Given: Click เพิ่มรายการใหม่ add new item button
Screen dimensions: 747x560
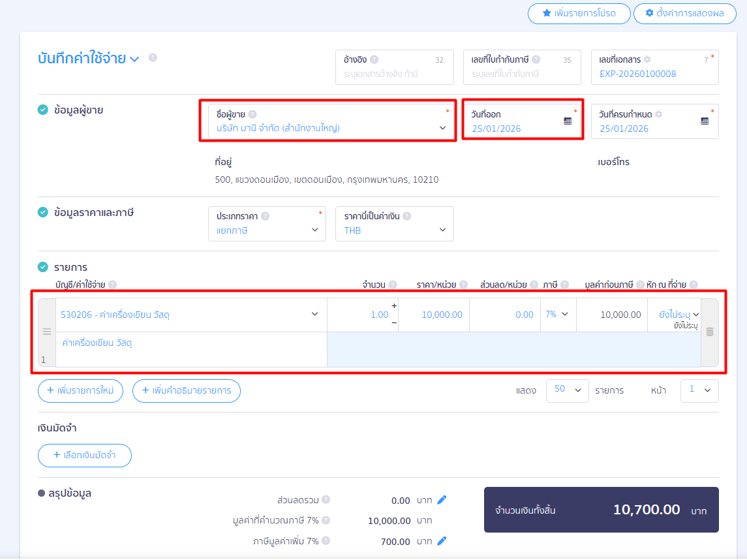Looking at the screenshot, I should pos(80,391).
